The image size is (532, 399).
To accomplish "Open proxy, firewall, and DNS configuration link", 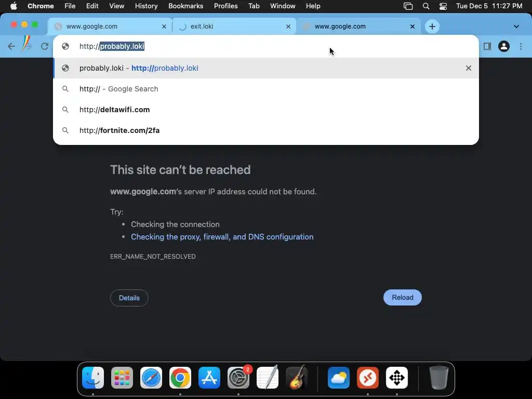I will point(222,237).
